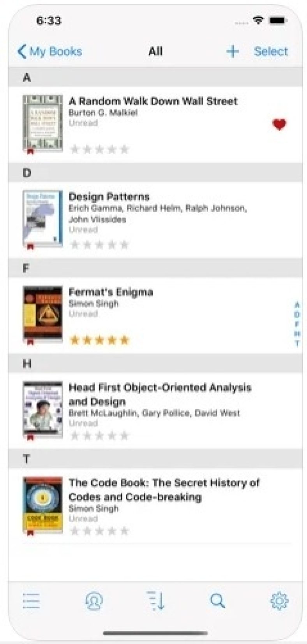Set fifth star rating for Fermat's Enigma
The image size is (307, 644).
point(124,340)
